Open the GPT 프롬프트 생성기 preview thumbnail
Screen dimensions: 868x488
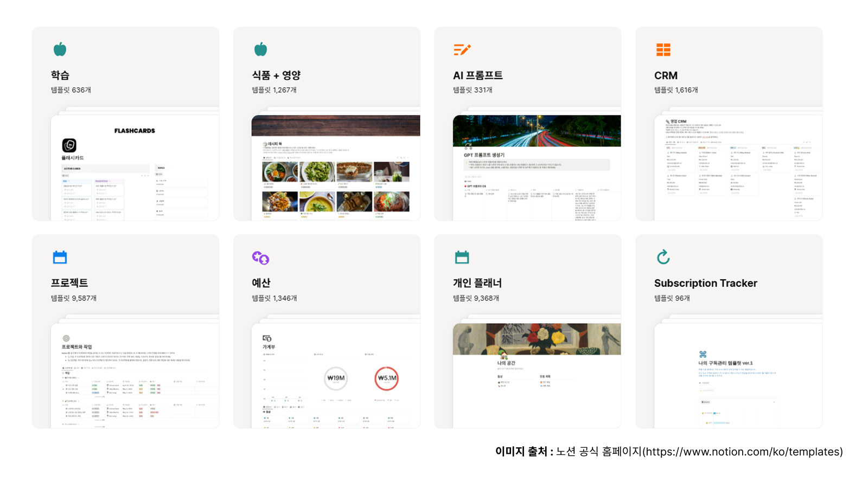coord(537,168)
